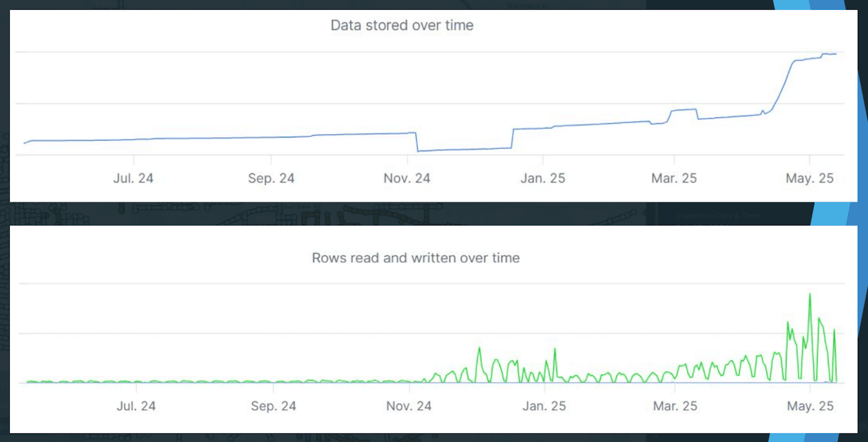Click Nov. 24 label on Rows read chart
868x442 pixels.
409,406
